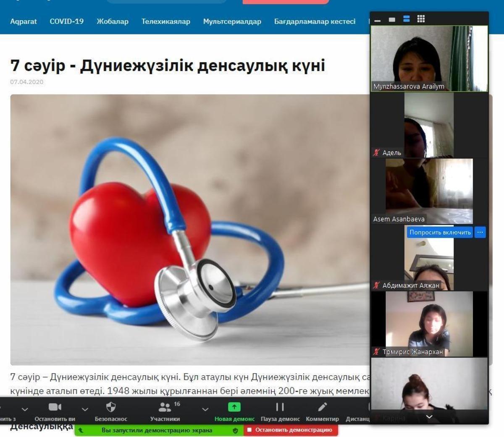The image size is (504, 437).
Task: Open the Участники participants panel
Action: pyautogui.click(x=165, y=407)
